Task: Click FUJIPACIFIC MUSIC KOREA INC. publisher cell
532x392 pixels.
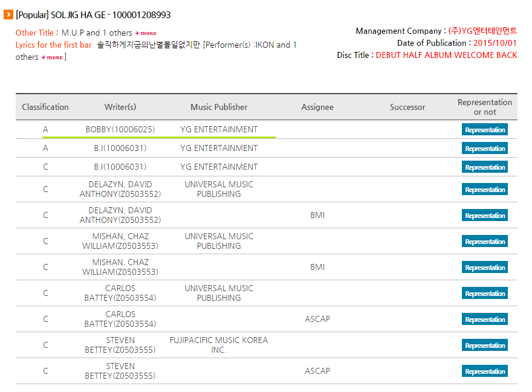Action: click(x=219, y=345)
